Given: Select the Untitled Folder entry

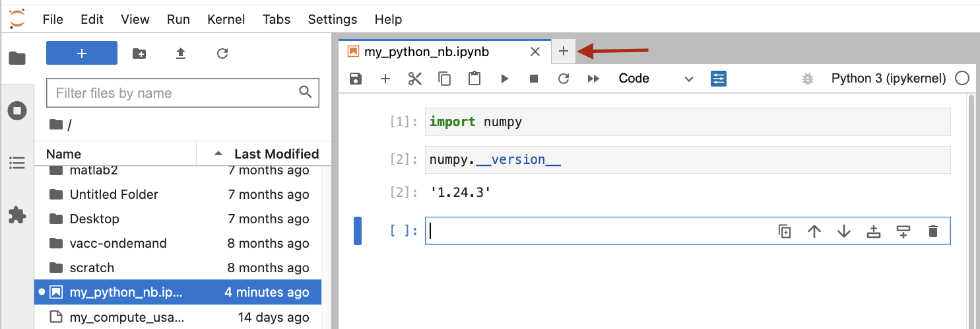Looking at the screenshot, I should point(178,194).
